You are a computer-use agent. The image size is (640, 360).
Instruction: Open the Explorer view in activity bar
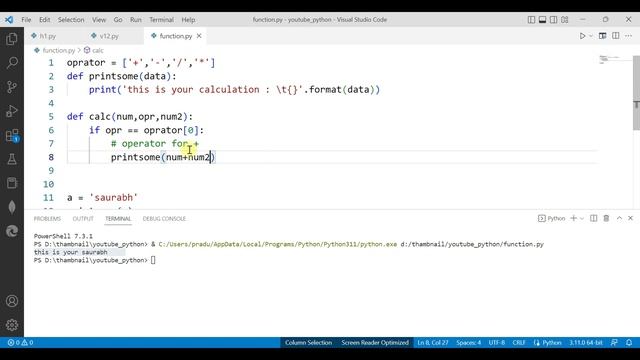(x=12, y=39)
